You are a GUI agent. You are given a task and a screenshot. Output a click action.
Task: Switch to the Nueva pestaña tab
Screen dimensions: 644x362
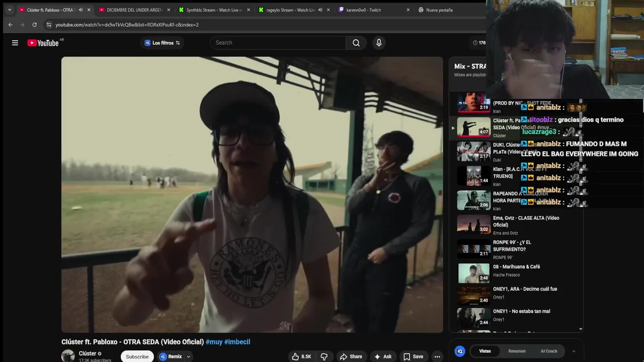[x=439, y=10]
